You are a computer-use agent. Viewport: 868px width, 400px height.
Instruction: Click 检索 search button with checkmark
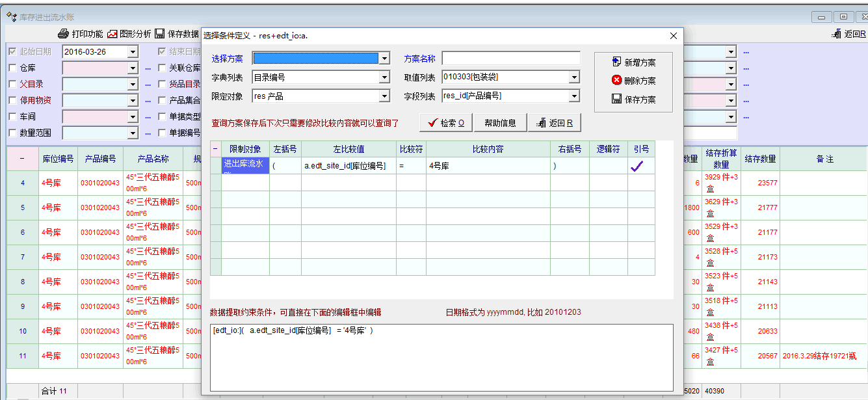pos(445,123)
